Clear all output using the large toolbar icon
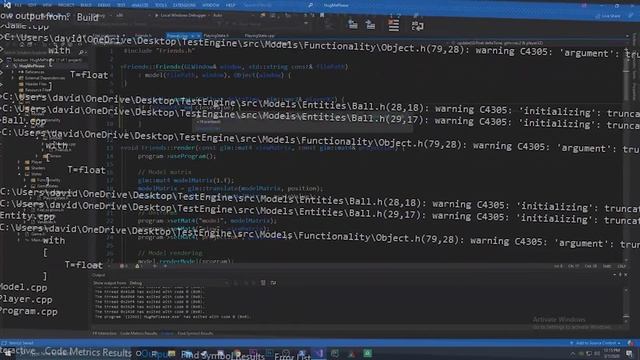The width and height of the screenshot is (640, 360). pos(393,25)
